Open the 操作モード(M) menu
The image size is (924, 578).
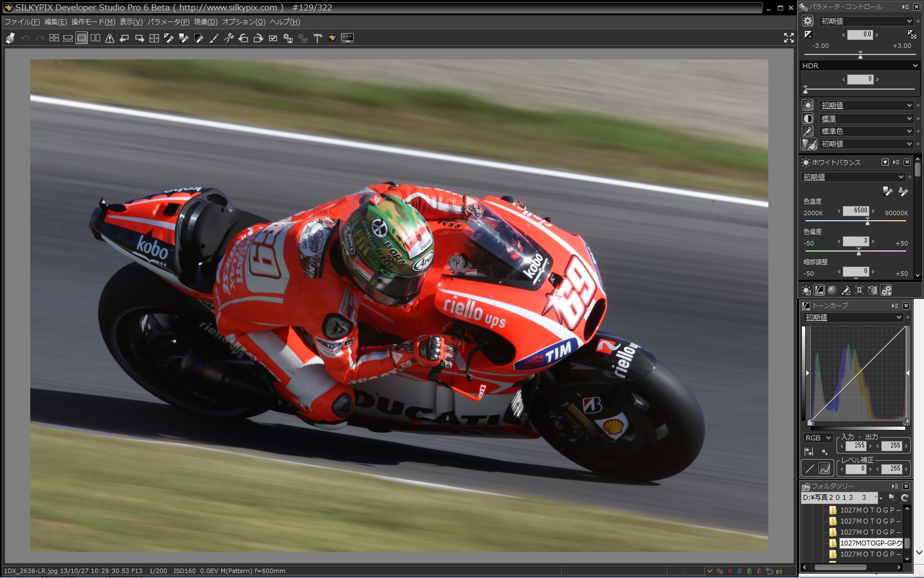(93, 22)
